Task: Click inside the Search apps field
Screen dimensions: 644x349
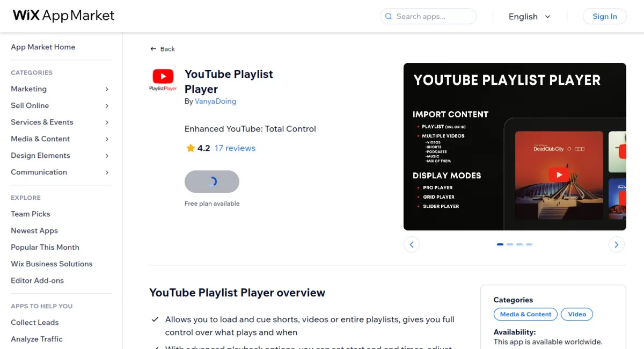Action: (429, 17)
